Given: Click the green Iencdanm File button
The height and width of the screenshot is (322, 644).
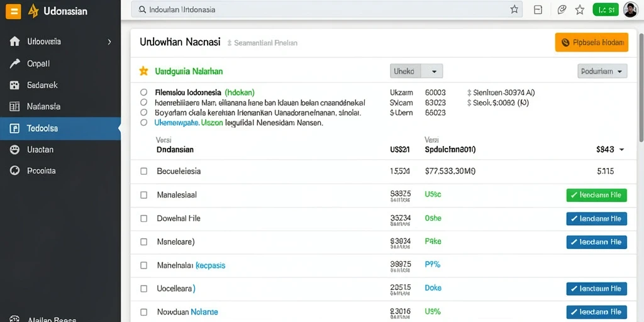Looking at the screenshot, I should pos(596,195).
